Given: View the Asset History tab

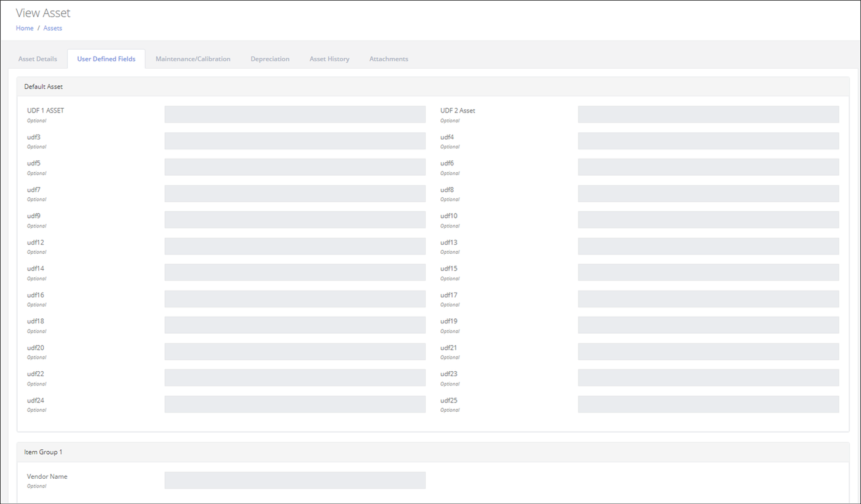Looking at the screenshot, I should point(330,59).
